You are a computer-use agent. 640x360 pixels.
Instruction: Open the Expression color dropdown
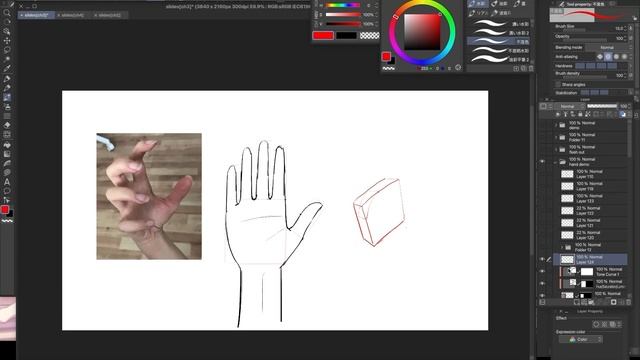pyautogui.click(x=581, y=340)
